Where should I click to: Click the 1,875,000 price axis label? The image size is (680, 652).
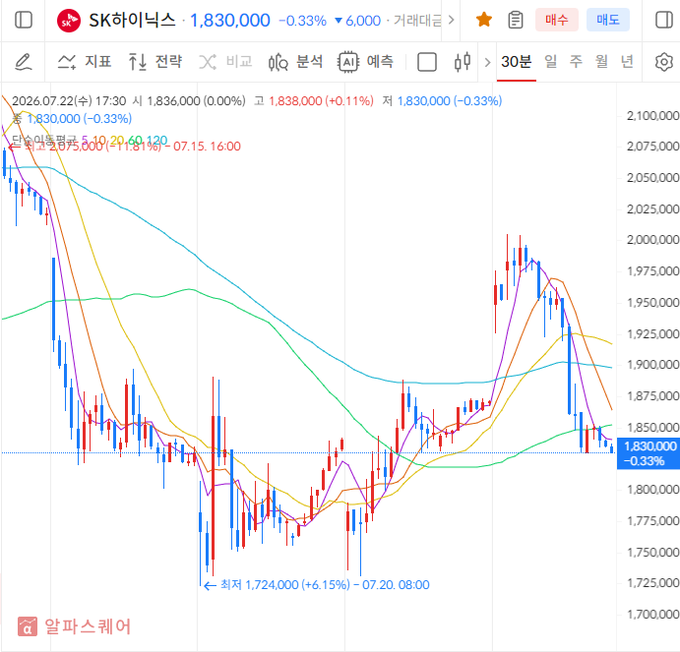[653, 396]
